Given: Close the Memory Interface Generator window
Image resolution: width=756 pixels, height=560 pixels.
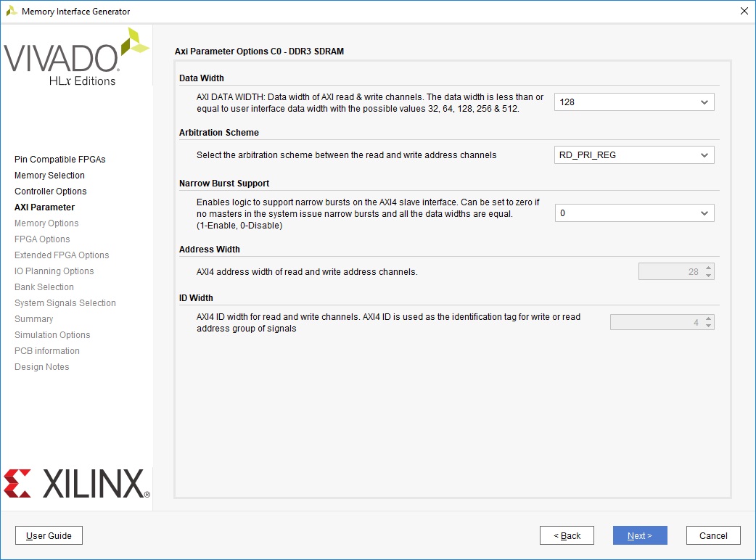Looking at the screenshot, I should [743, 11].
